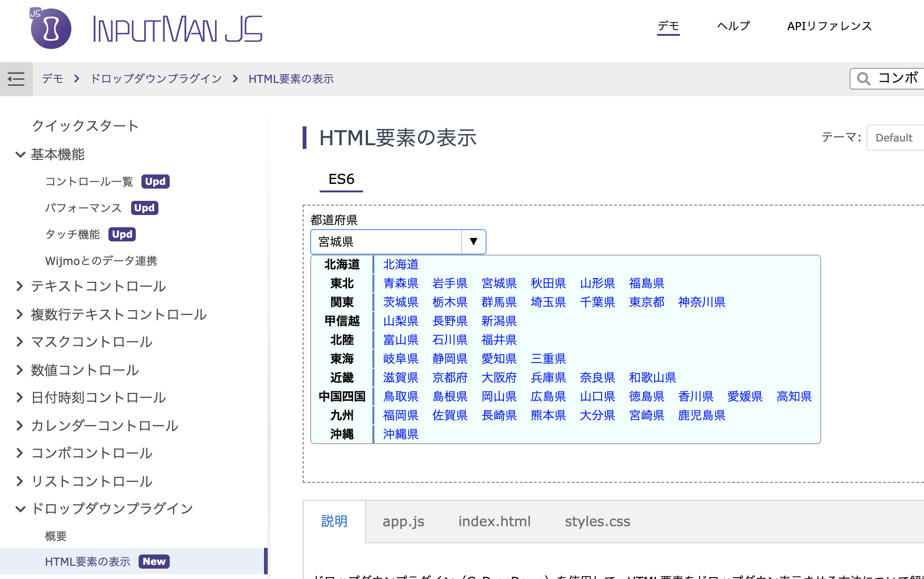
Task: Open パフォーマンス sidebar item
Action: [83, 208]
